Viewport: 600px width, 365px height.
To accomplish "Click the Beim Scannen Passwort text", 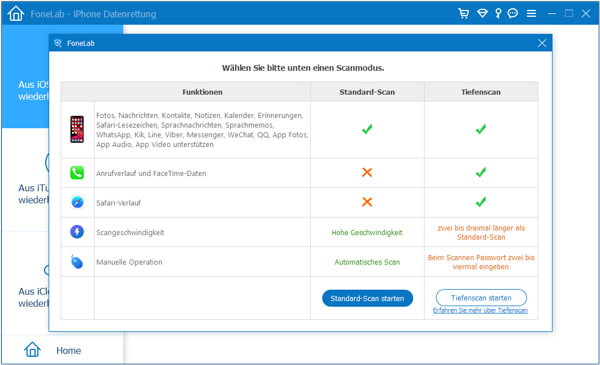I will [x=481, y=262].
